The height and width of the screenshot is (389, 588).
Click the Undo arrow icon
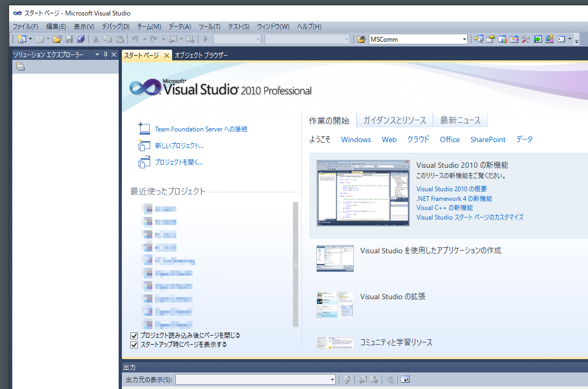[135, 39]
